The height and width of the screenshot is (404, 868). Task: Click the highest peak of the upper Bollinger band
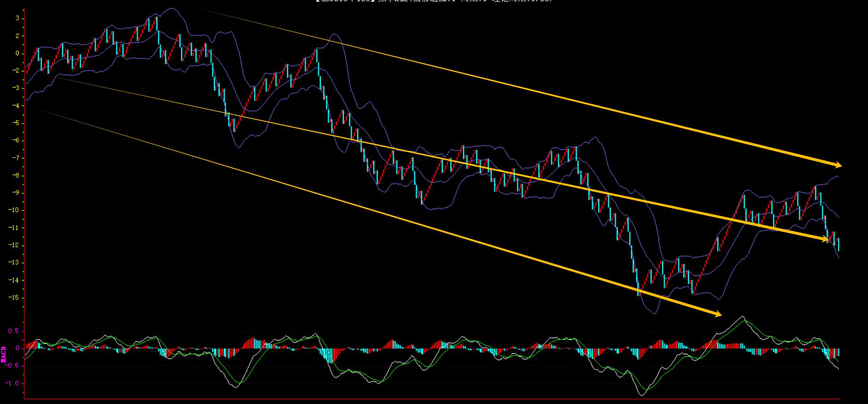[x=171, y=8]
